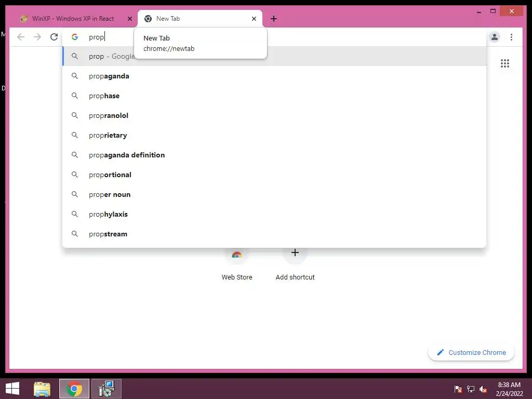Click the Google G icon in address bar

click(75, 37)
